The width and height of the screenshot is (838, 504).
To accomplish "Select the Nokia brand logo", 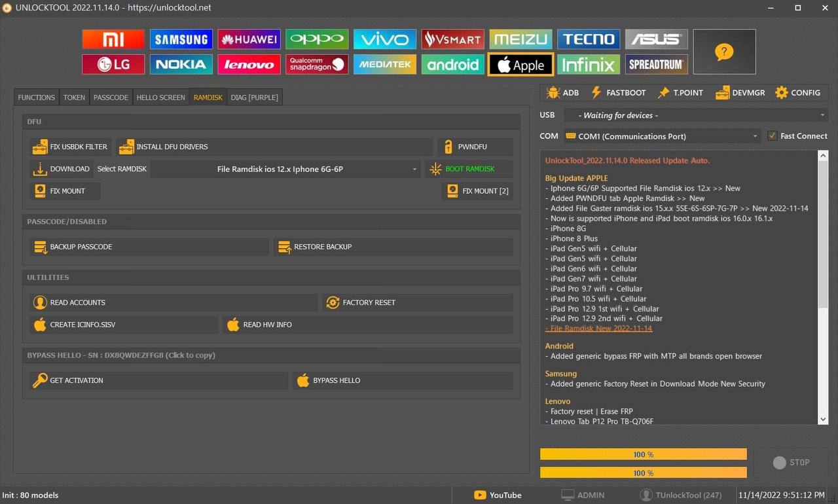I will tap(181, 64).
